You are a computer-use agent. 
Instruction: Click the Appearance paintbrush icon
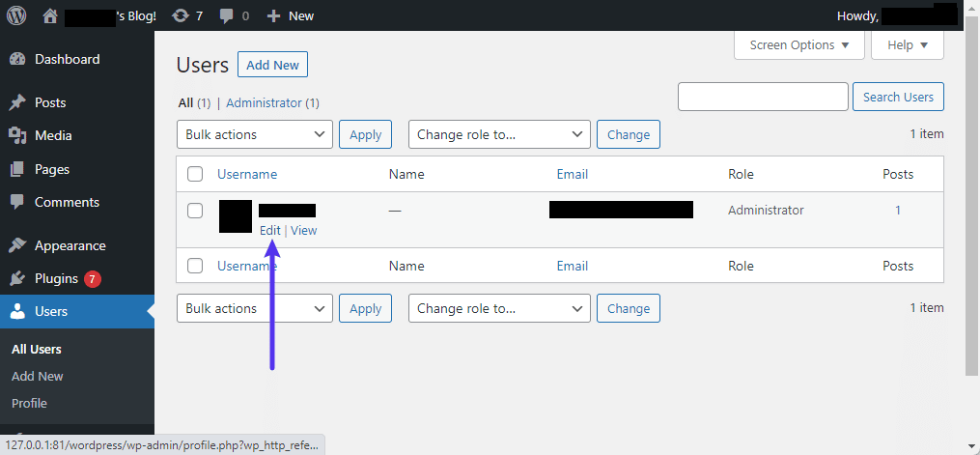[x=17, y=245]
